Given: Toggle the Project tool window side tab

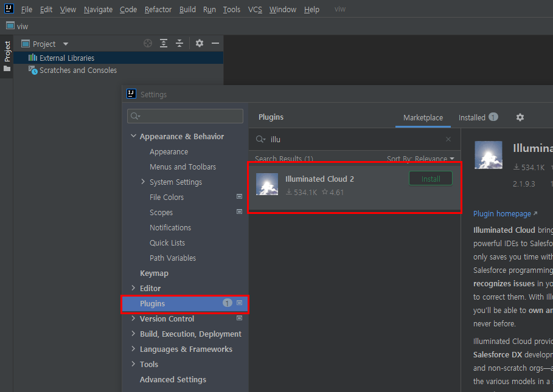Looking at the screenshot, I should (x=7, y=57).
